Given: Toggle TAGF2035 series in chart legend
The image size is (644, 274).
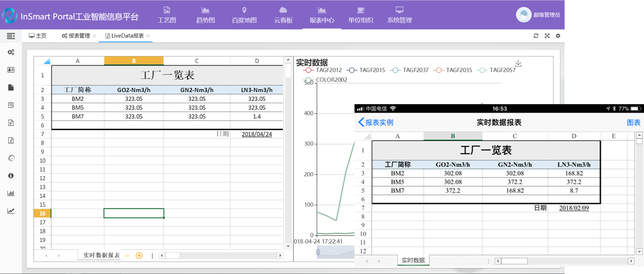Looking at the screenshot, I should 453,70.
